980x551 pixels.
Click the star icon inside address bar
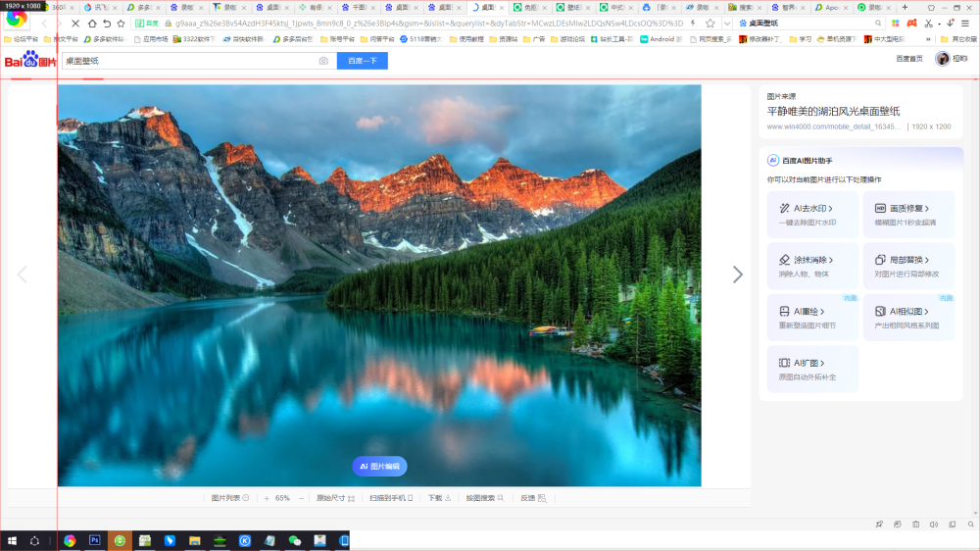710,24
